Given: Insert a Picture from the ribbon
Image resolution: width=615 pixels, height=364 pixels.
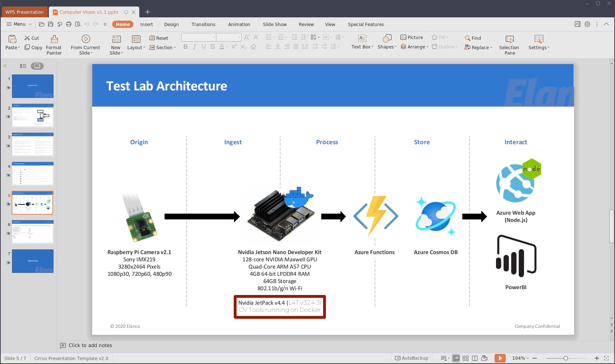Looking at the screenshot, I should pyautogui.click(x=412, y=37).
